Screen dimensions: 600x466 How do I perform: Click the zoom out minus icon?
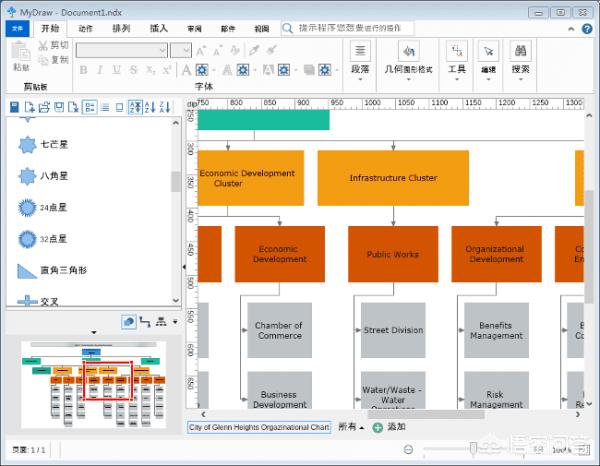coord(408,449)
